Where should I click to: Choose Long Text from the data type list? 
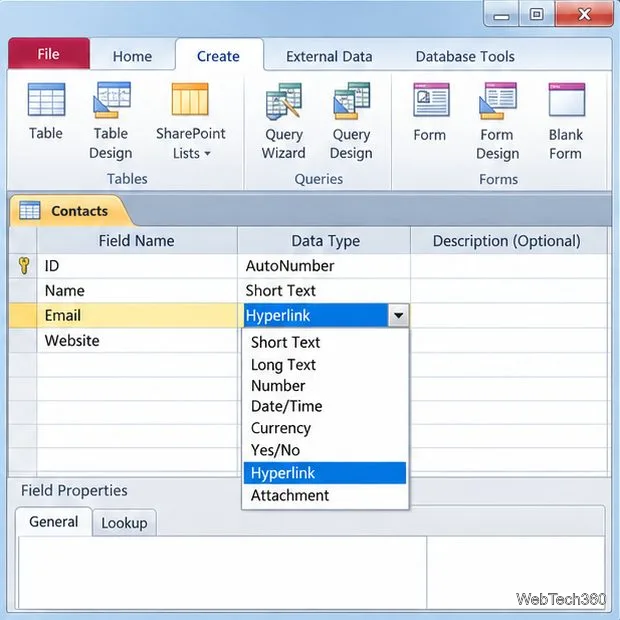pos(325,364)
